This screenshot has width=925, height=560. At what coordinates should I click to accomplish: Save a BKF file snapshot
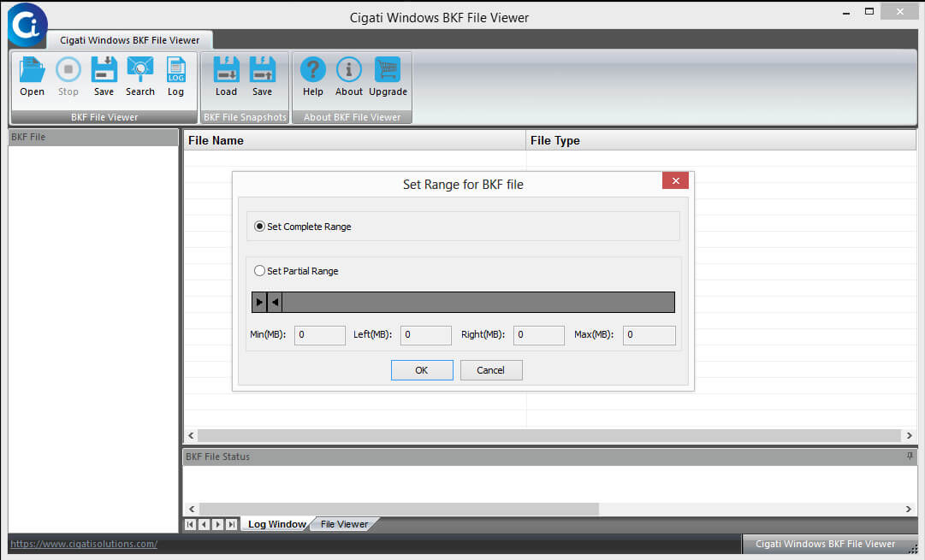tap(263, 70)
